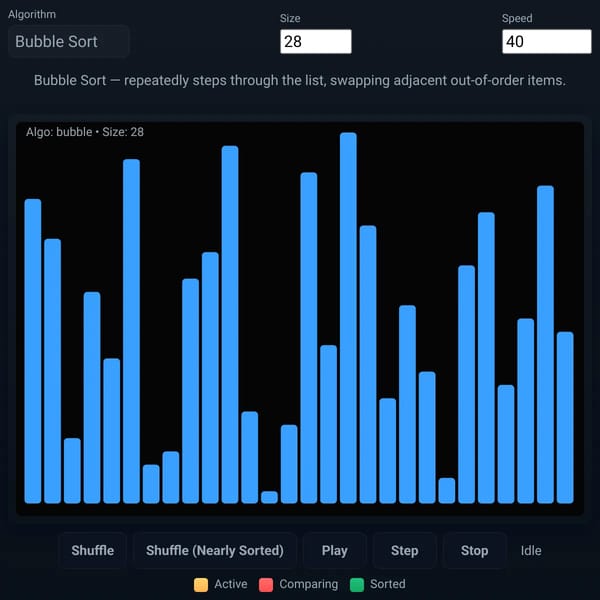The image size is (600, 600).
Task: Click the shortest bar in the chart
Action: pyautogui.click(x=269, y=497)
